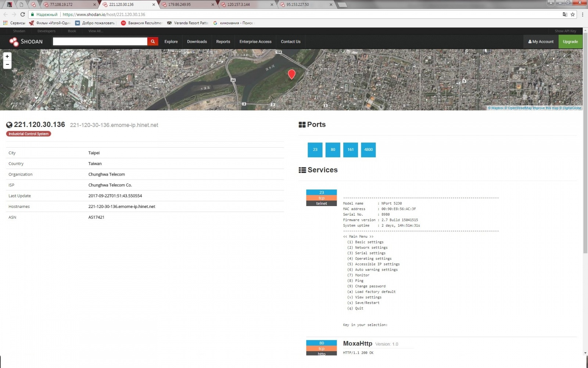Screen dimensions: 588x368
Task: Open the Explore menu item
Action: pyautogui.click(x=171, y=42)
